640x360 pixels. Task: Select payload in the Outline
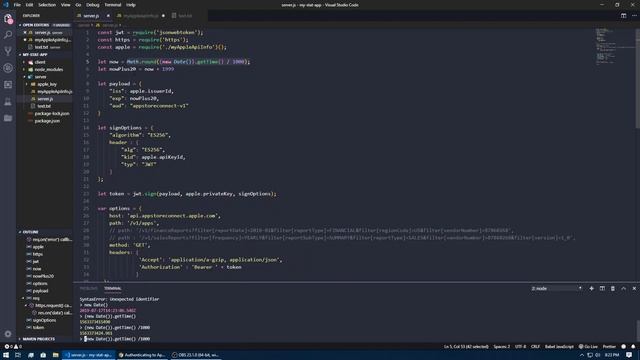40,291
